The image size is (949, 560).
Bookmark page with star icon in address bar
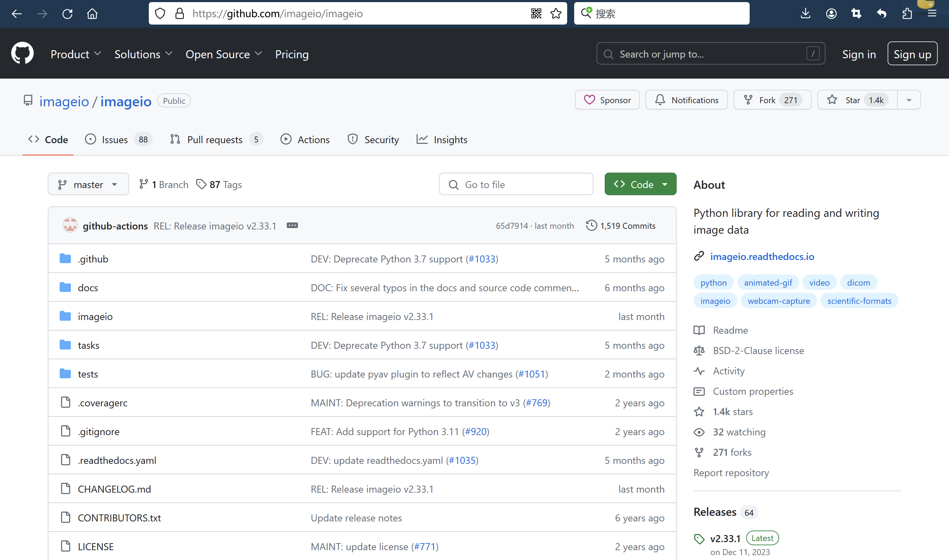click(x=556, y=14)
